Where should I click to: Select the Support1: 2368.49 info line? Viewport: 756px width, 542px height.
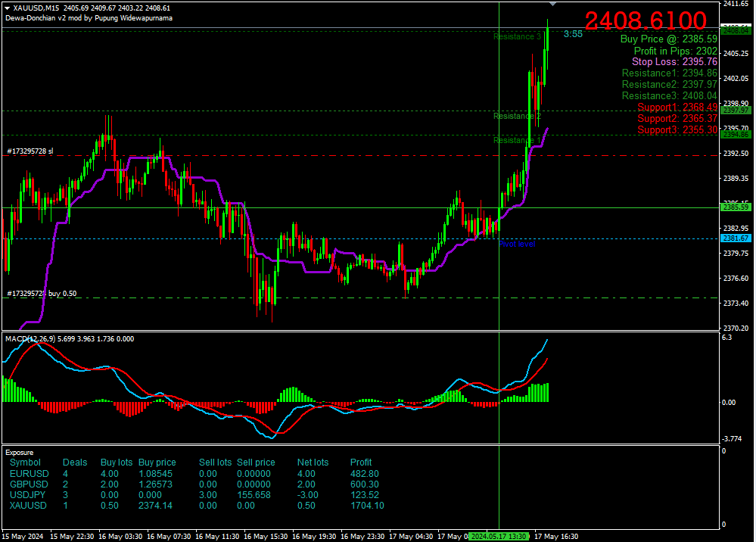tap(677, 107)
